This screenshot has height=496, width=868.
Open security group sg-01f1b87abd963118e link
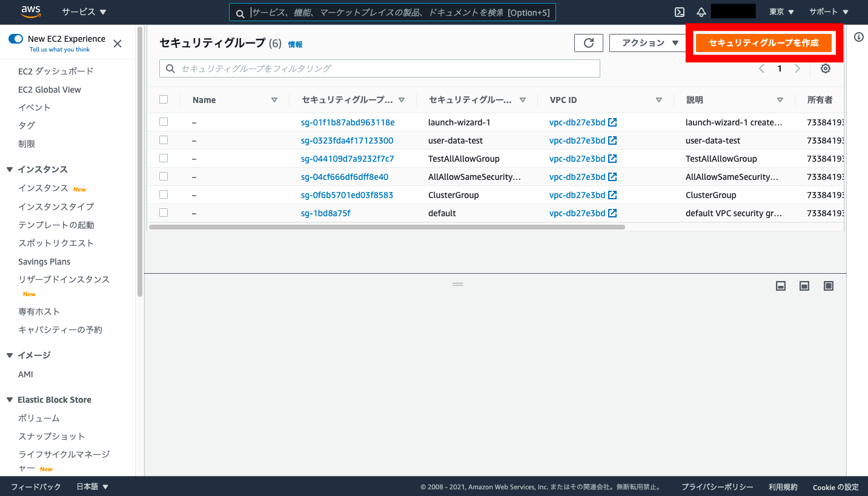tap(348, 122)
